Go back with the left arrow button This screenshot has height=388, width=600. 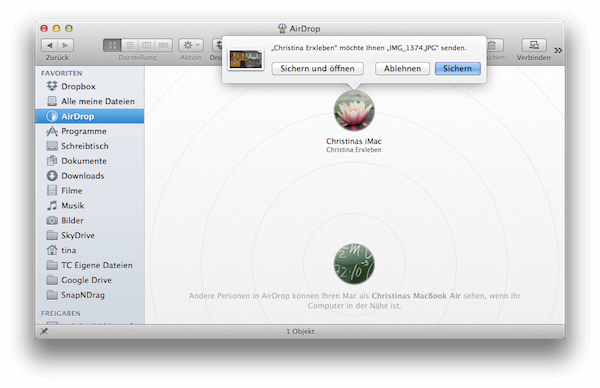(50, 45)
